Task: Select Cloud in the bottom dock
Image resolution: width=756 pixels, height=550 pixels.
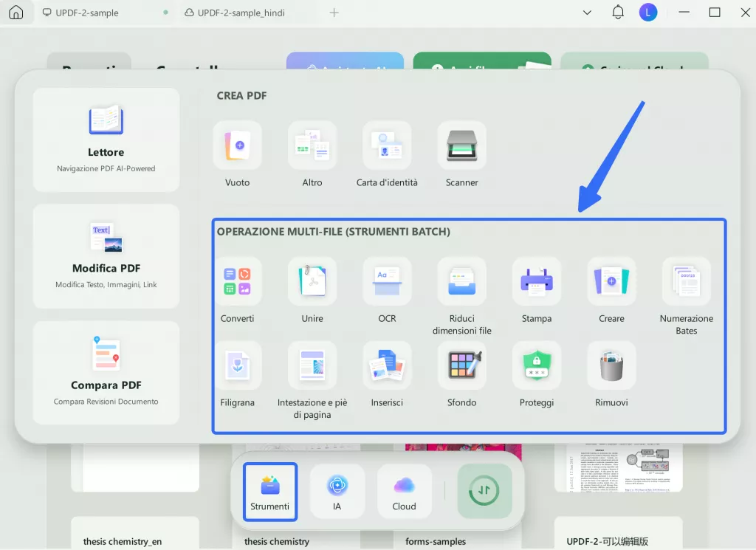Action: [404, 492]
